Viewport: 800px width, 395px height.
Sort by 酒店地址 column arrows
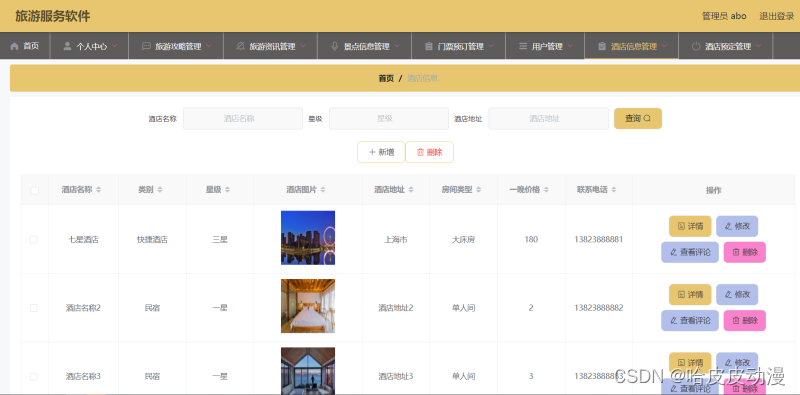pyautogui.click(x=411, y=190)
